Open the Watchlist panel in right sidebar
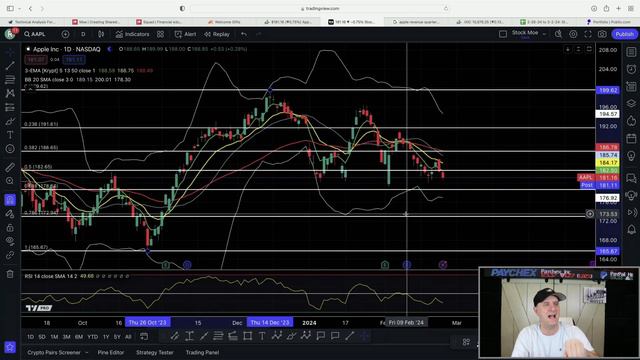The height and width of the screenshot is (360, 640). 631,52
